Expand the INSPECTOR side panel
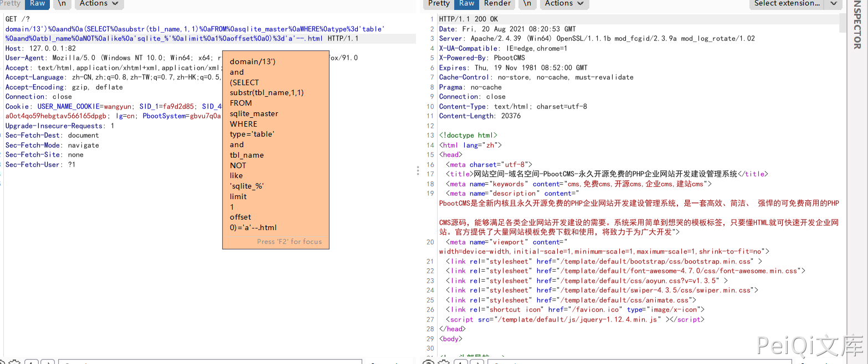The width and height of the screenshot is (868, 364). coord(857,25)
